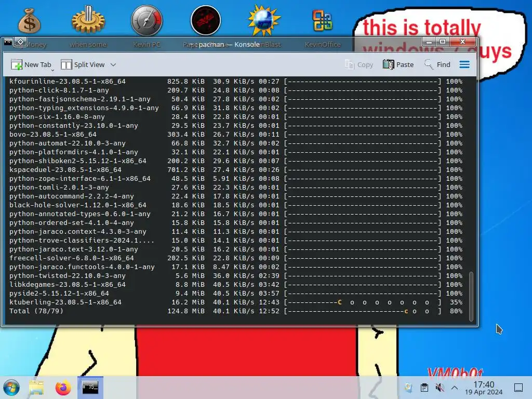Click 'libkdegames-23.08.5-1-x86_64' line
The height and width of the screenshot is (399, 532).
[67, 285]
